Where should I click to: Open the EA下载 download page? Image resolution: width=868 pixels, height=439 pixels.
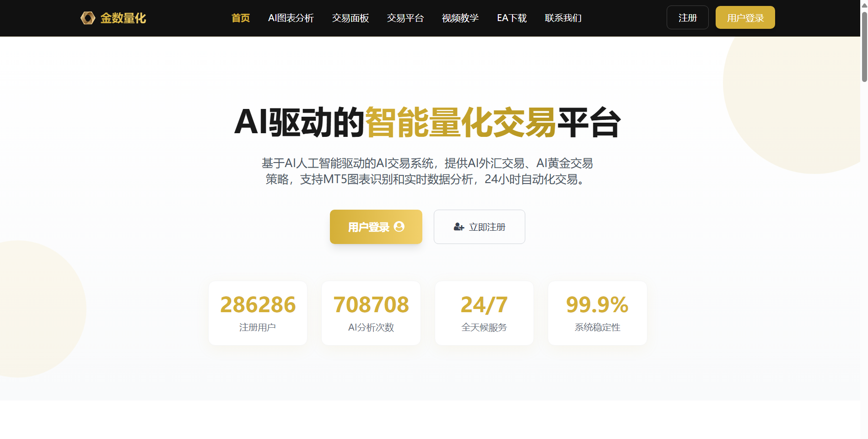point(512,18)
